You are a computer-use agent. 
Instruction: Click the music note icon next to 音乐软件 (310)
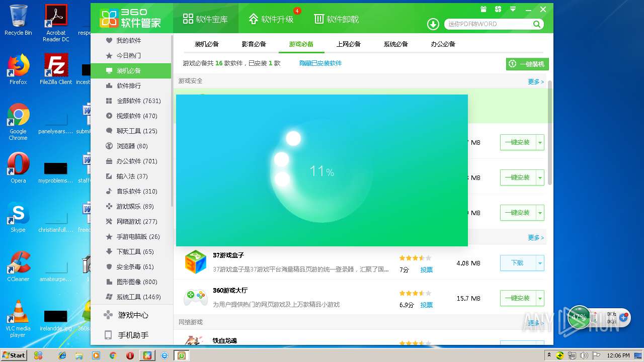click(x=109, y=191)
